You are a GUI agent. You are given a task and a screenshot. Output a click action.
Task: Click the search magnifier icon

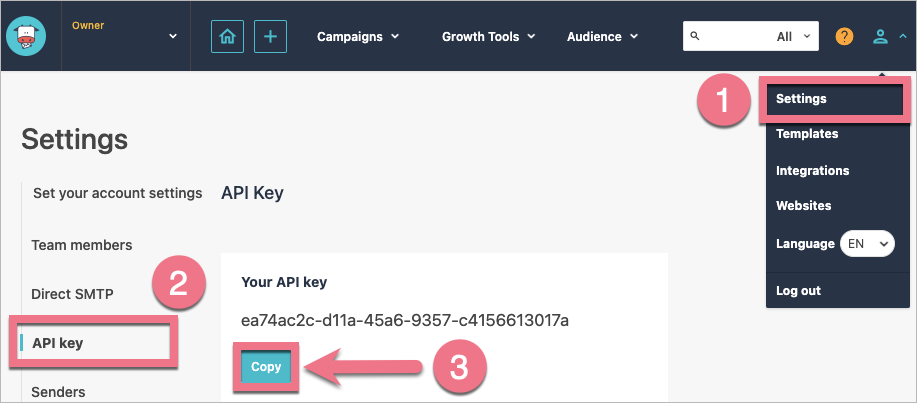point(696,36)
